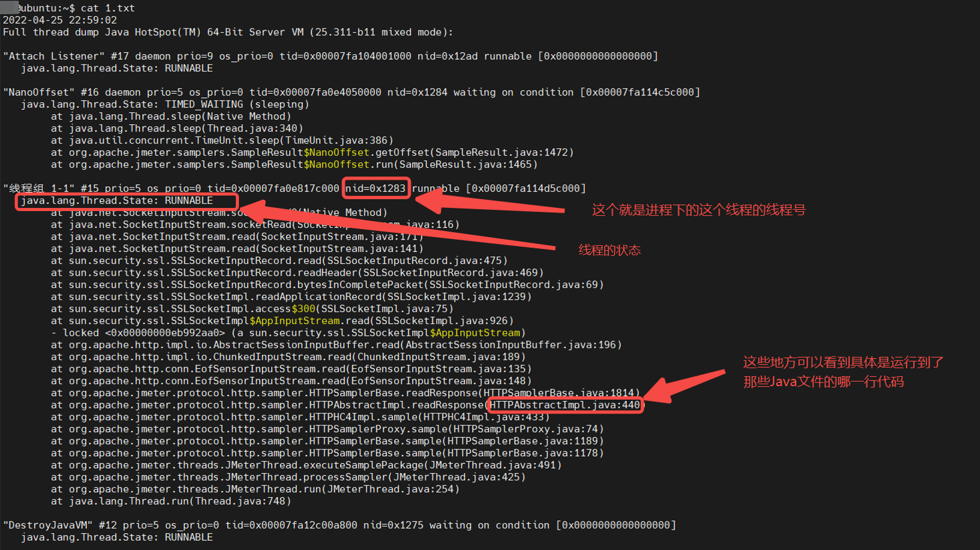Click the 'cat 1.txt' command line
The height and width of the screenshot is (550, 980).
(68, 8)
